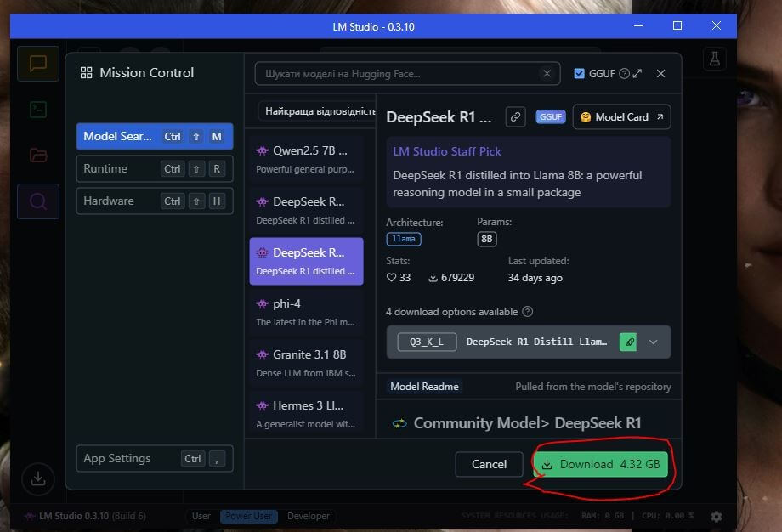782x532 pixels.
Task: Select the highlighted DeepSeek R1 list entry
Action: (x=306, y=261)
